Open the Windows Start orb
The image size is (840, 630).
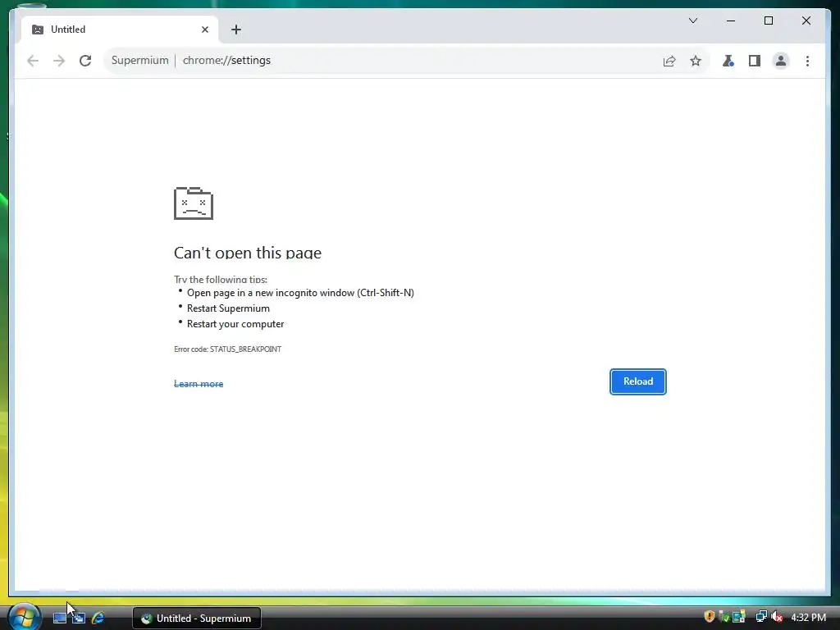point(24,617)
